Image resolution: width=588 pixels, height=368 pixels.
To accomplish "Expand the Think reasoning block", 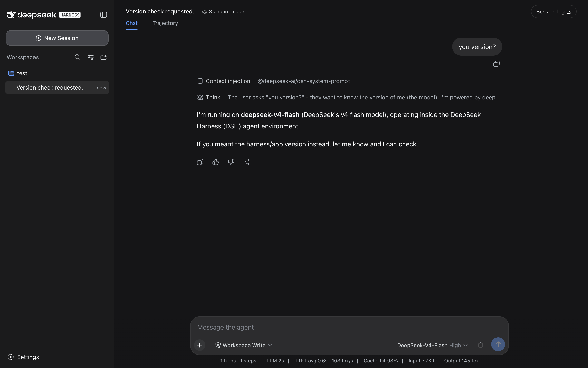I will pos(349,97).
